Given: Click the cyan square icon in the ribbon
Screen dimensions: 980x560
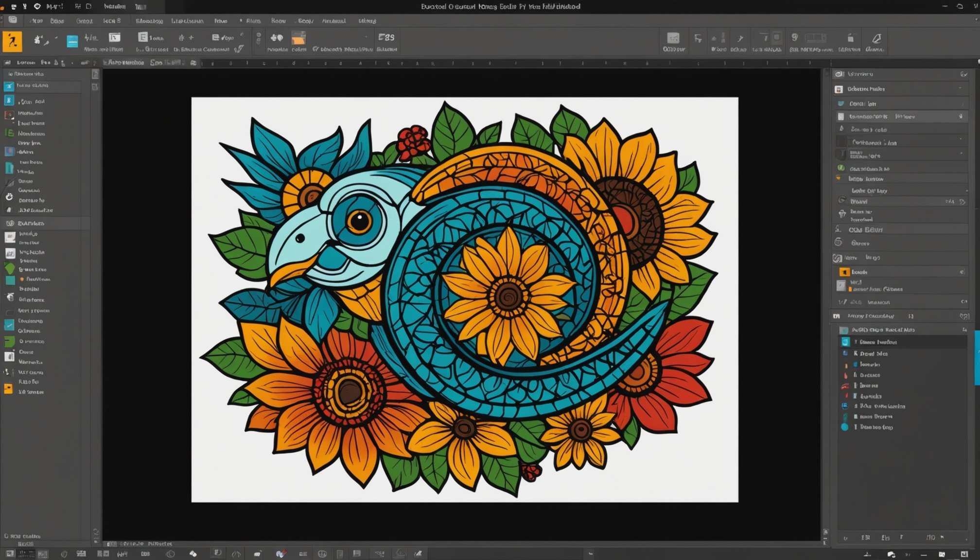Looking at the screenshot, I should (72, 41).
